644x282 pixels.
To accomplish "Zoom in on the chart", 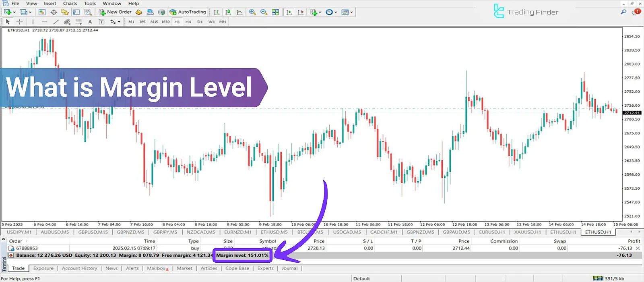I will pos(252,12).
